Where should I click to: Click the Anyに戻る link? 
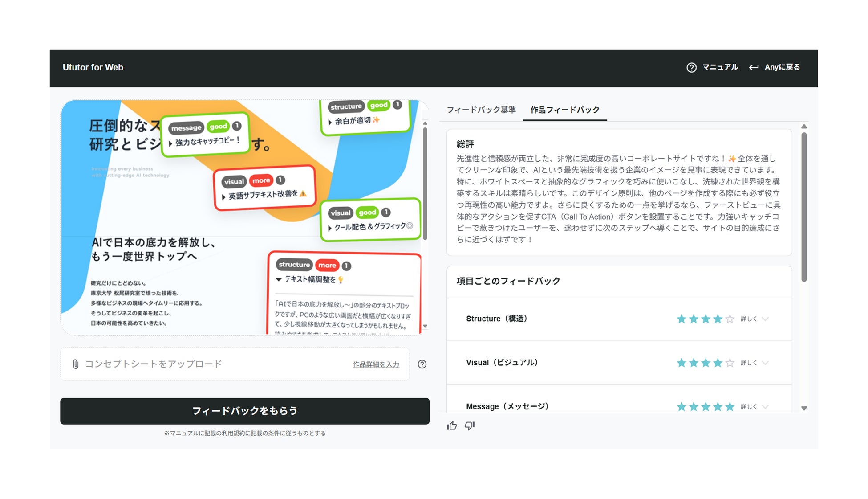coord(782,67)
